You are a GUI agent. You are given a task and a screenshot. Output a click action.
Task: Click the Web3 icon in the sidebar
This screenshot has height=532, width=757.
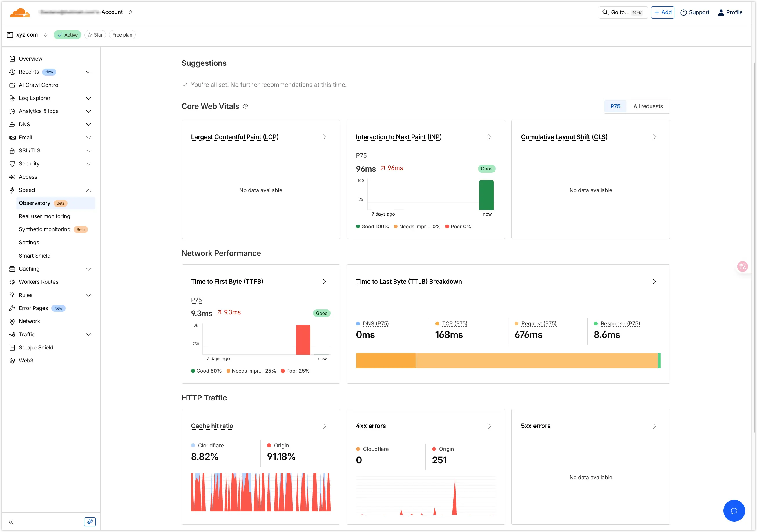[12, 360]
